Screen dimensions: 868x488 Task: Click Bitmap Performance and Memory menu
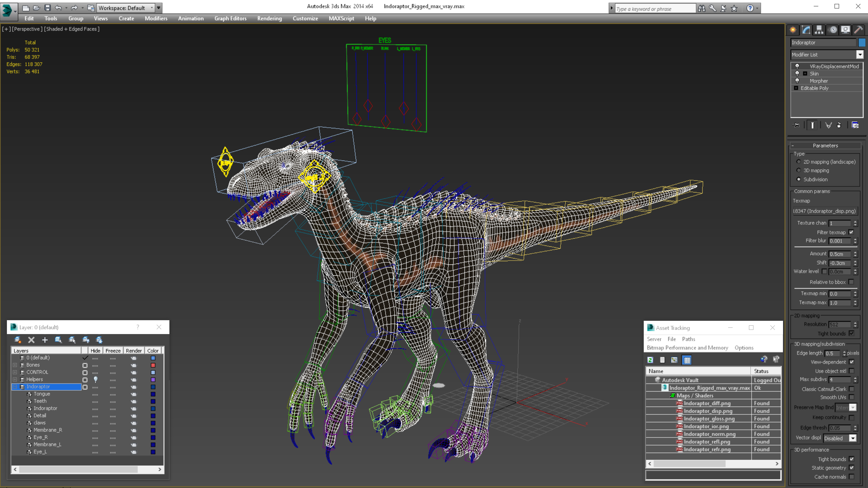coord(687,348)
